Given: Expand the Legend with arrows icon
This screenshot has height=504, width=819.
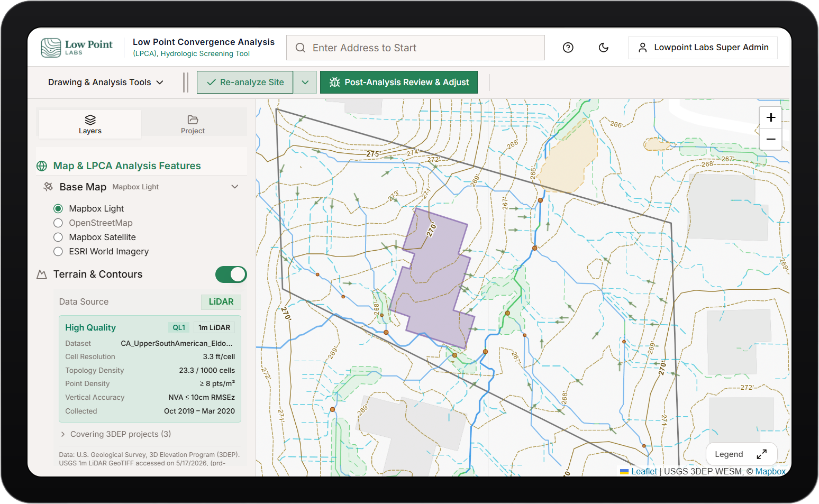Looking at the screenshot, I should [x=762, y=454].
